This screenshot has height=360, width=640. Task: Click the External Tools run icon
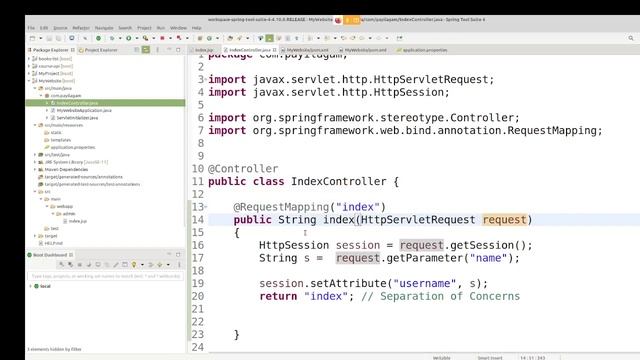click(x=145, y=38)
